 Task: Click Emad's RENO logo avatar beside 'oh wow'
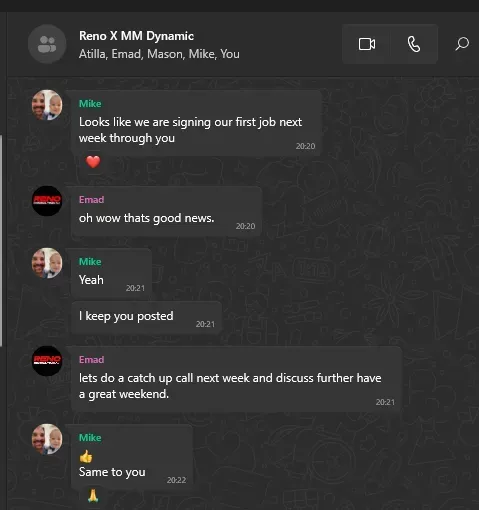(47, 201)
